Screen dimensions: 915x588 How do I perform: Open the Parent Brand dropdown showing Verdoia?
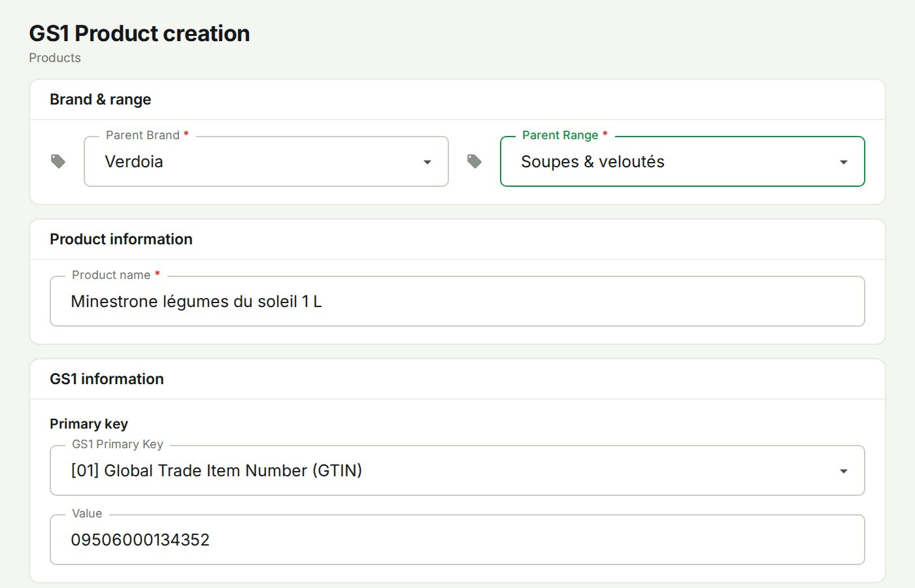coord(266,161)
